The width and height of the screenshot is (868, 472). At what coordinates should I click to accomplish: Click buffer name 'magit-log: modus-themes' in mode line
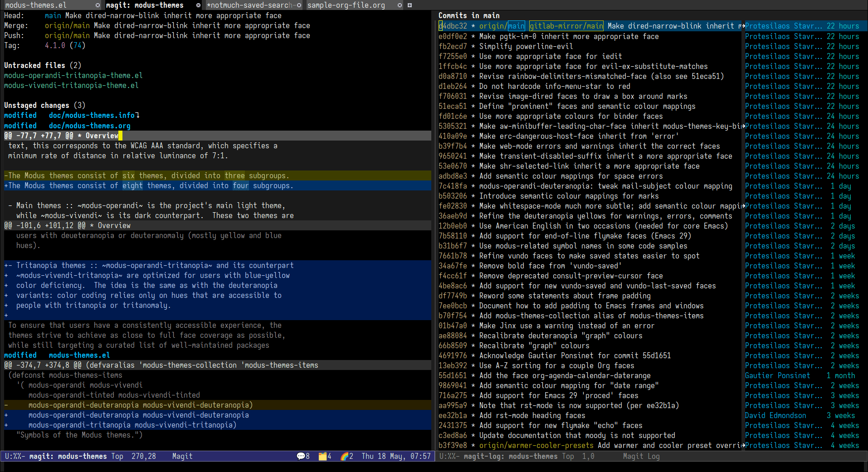pos(511,456)
